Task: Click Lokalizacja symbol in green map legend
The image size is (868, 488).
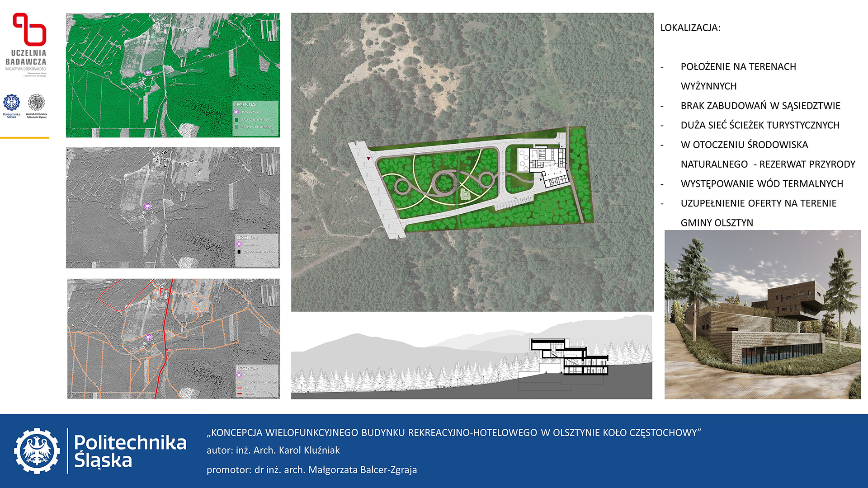Action: 236,112
